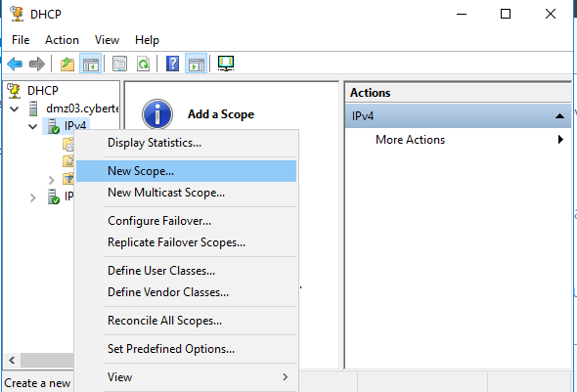
Task: Click the Properties toolbar icon
Action: point(119,64)
